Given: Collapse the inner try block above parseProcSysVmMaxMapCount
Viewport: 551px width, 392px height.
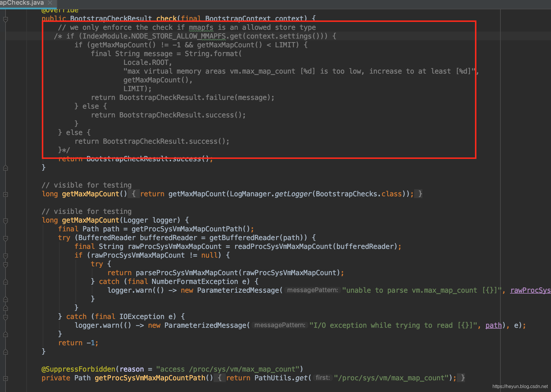Looking at the screenshot, I should (x=5, y=264).
